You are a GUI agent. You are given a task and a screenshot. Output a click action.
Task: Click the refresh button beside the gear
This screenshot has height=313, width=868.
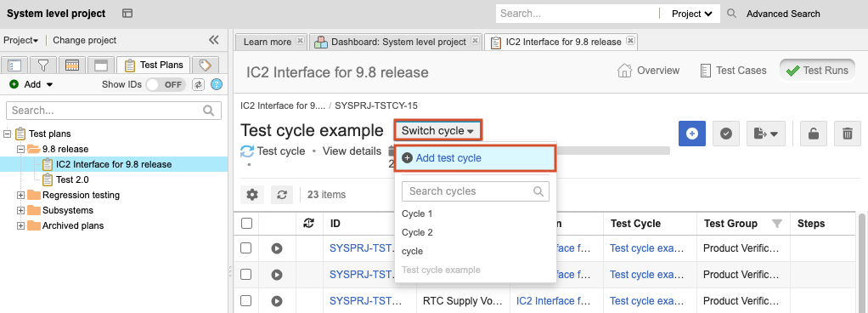(x=282, y=195)
